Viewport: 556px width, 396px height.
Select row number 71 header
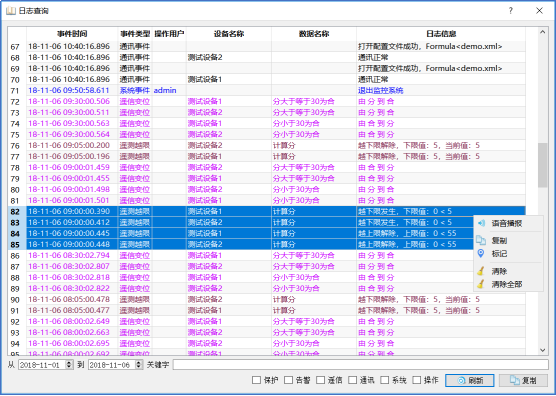click(x=17, y=90)
